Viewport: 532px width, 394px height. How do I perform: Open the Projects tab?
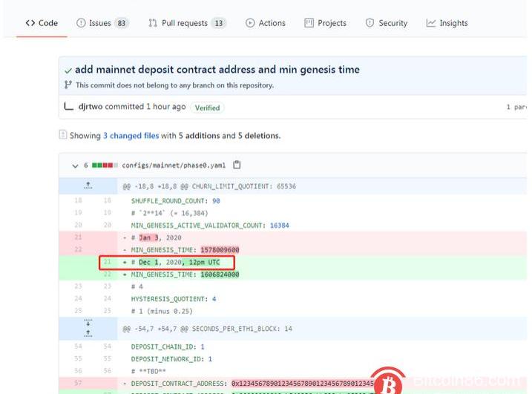click(325, 23)
